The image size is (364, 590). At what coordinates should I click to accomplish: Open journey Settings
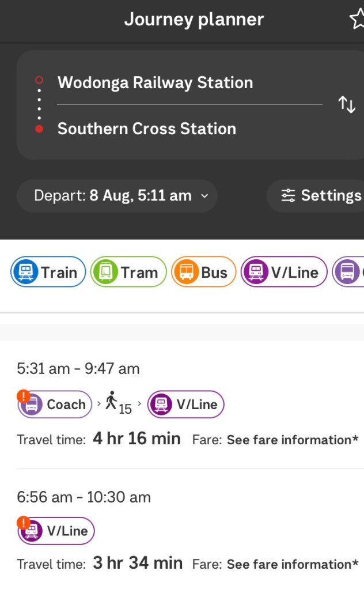[320, 196]
